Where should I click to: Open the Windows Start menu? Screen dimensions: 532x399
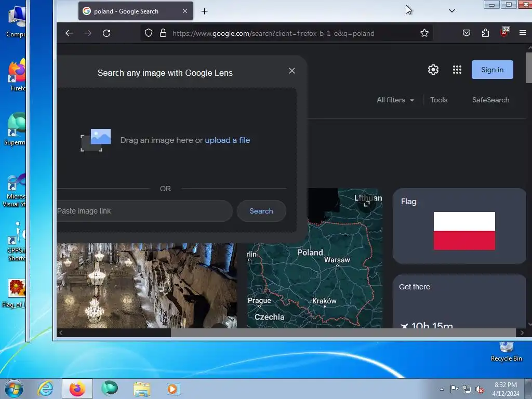tap(14, 389)
